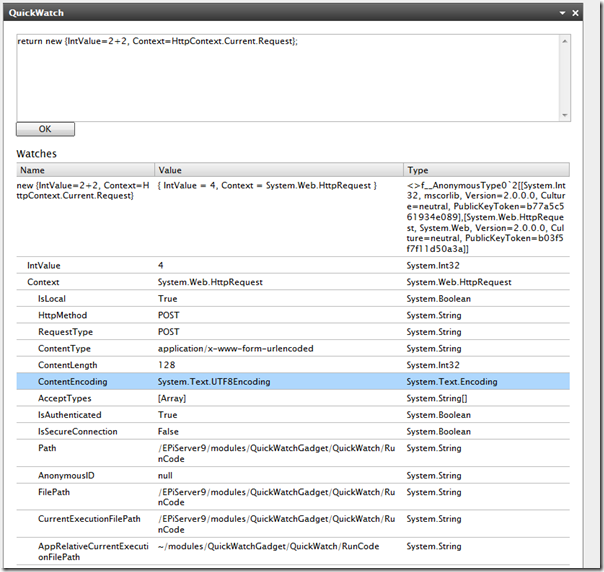The width and height of the screenshot is (604, 572).
Task: Select the CurrentExecutionFilePath row
Action: click(89, 518)
